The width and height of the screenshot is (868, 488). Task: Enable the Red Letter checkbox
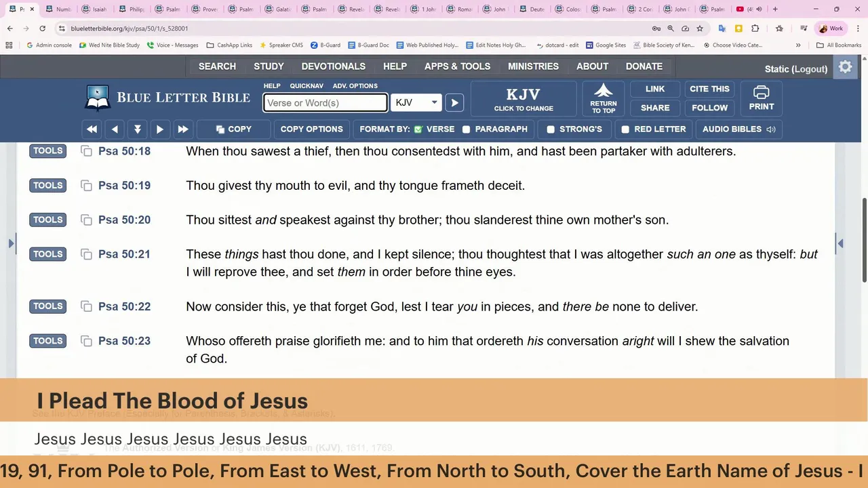click(625, 129)
